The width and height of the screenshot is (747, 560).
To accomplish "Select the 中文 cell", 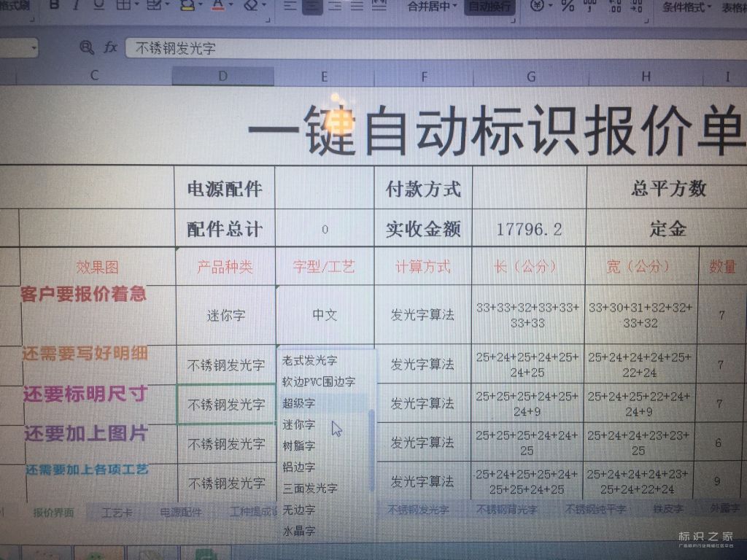I will coord(325,315).
